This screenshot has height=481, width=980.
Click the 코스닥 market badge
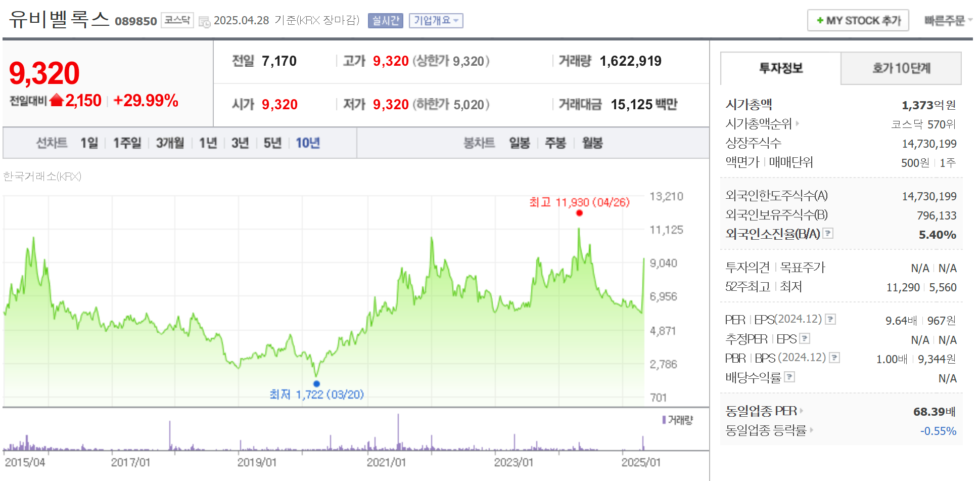tap(177, 20)
